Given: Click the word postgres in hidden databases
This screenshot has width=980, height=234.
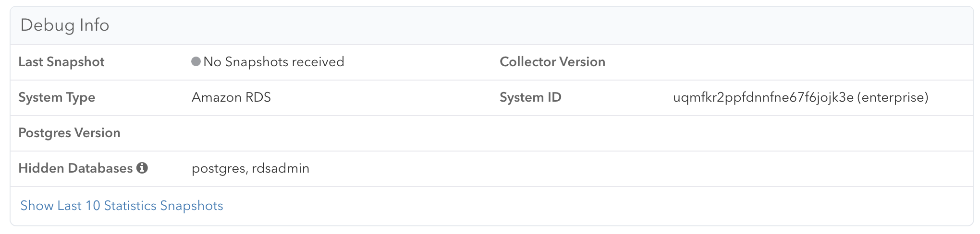Looking at the screenshot, I should 218,169.
